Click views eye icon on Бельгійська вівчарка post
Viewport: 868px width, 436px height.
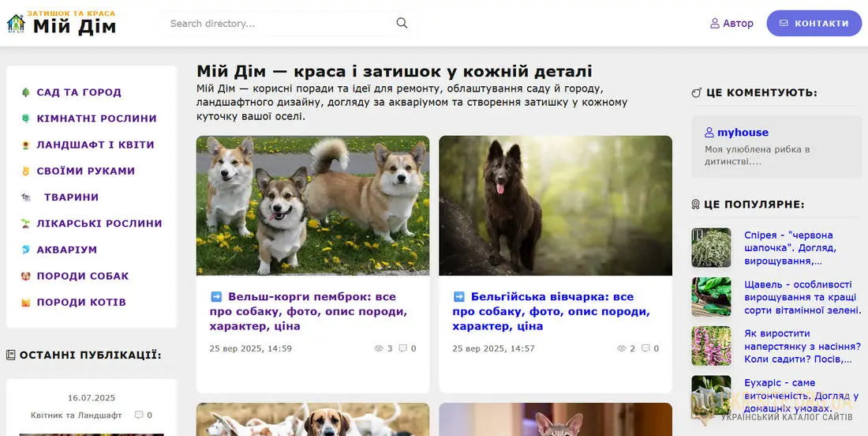(x=622, y=348)
